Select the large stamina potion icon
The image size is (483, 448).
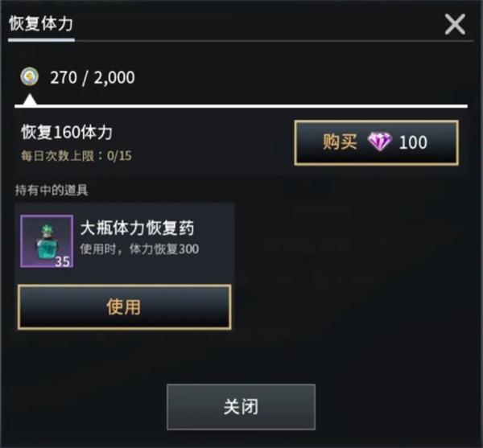tap(47, 241)
